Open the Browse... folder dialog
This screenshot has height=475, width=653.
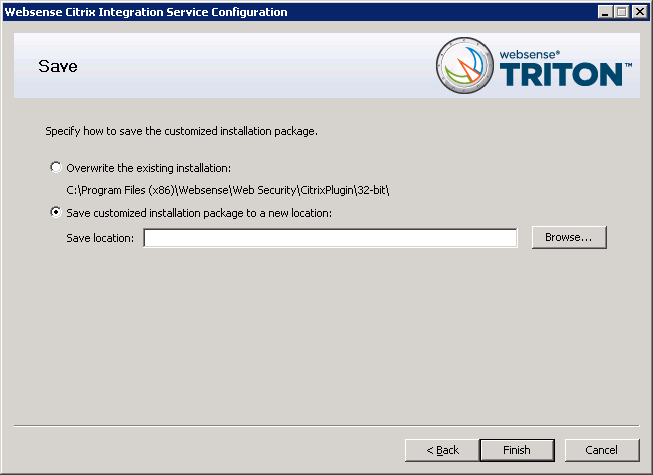(569, 237)
